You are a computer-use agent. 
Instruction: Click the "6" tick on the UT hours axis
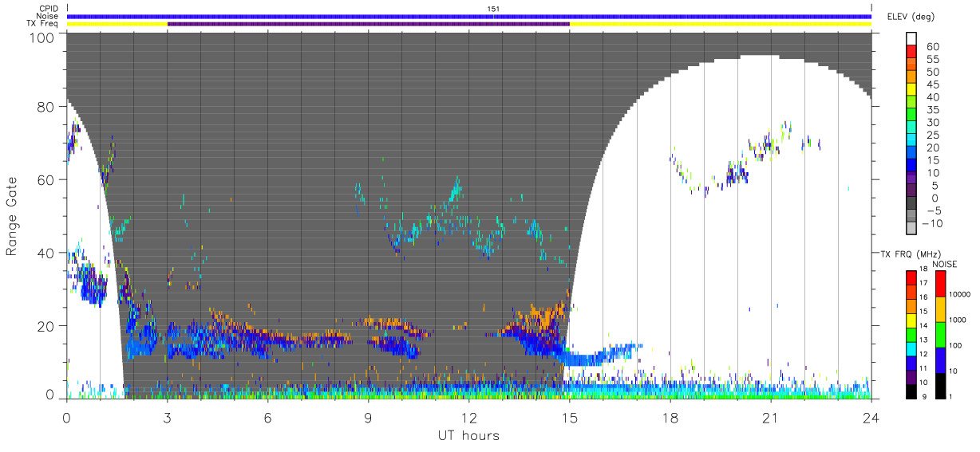[x=268, y=417]
